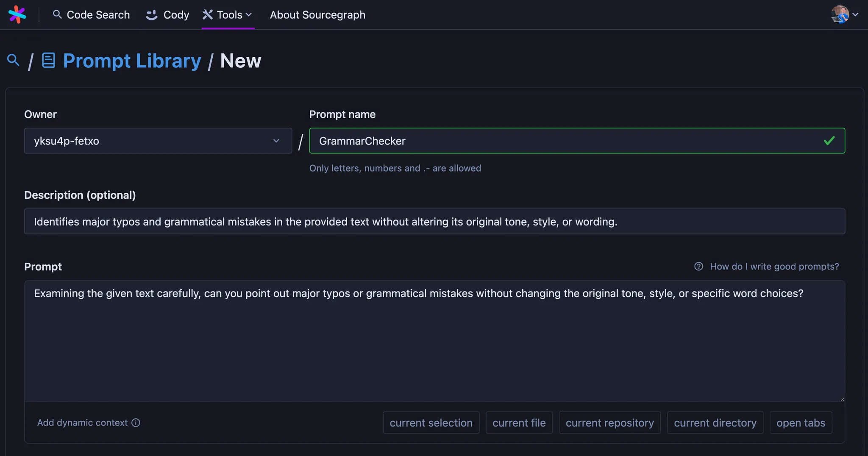The image size is (868, 456).
Task: Open Code Search in the navigation bar
Action: pos(91,15)
